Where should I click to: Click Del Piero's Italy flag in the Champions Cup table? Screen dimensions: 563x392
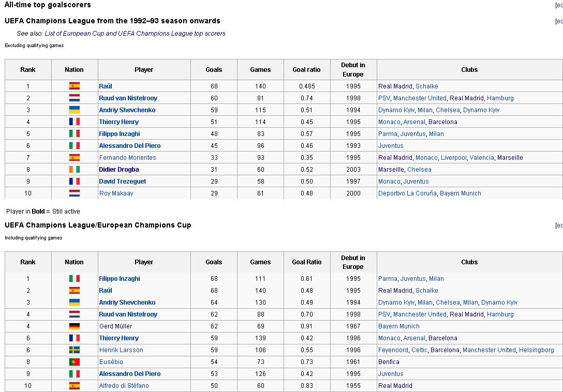click(x=75, y=374)
